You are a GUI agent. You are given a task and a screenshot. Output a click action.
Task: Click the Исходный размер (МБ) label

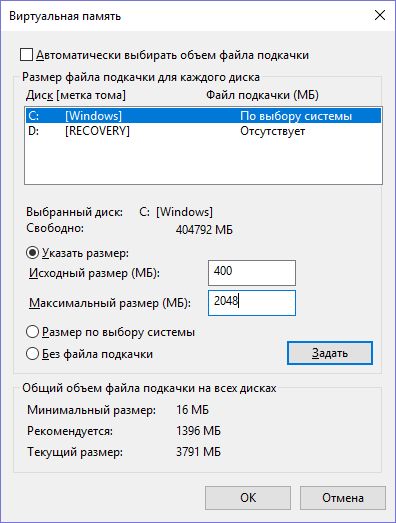94,273
